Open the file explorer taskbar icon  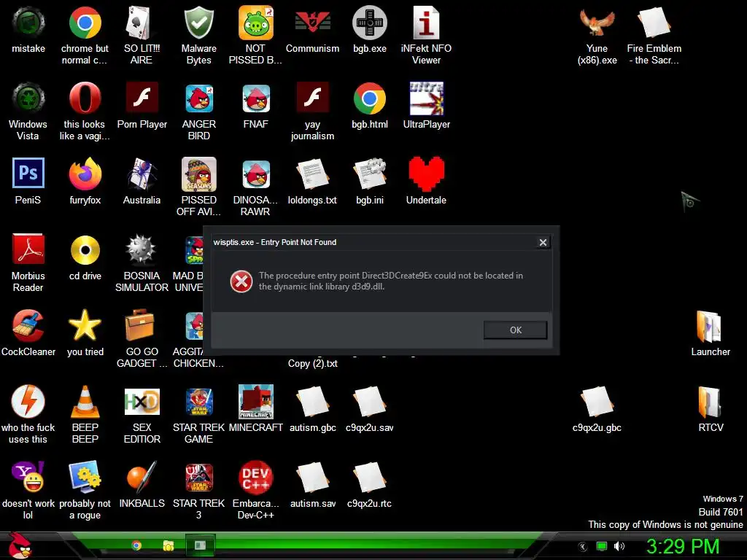pyautogui.click(x=169, y=545)
